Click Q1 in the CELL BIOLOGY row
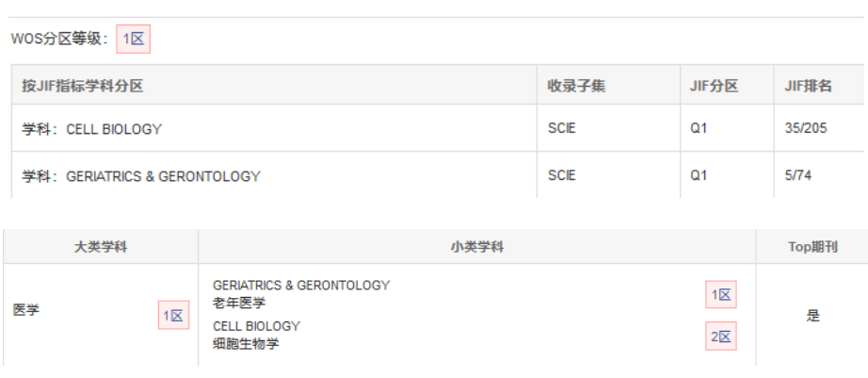 tap(699, 129)
